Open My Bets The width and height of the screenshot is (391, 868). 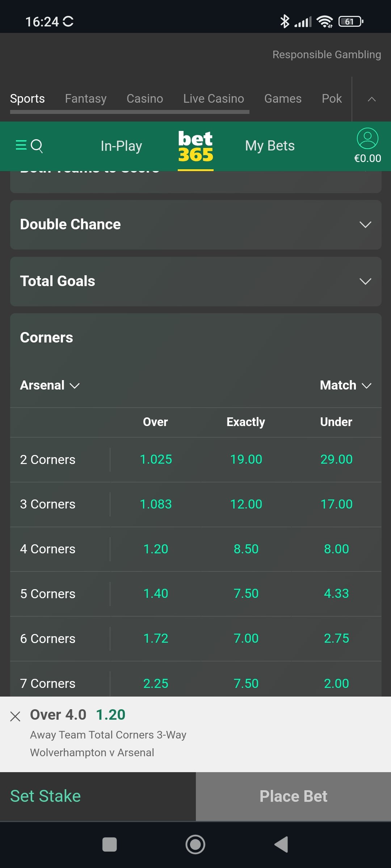pyautogui.click(x=270, y=146)
